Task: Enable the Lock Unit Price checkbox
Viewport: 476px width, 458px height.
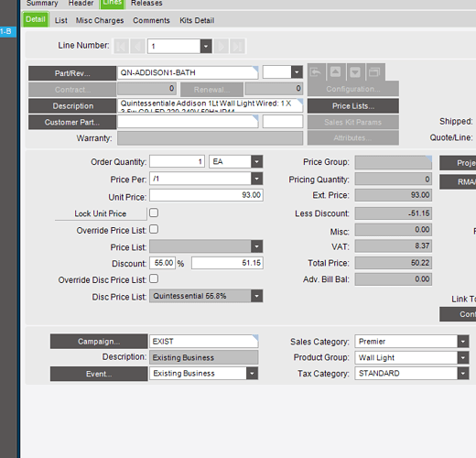Action: tap(154, 213)
